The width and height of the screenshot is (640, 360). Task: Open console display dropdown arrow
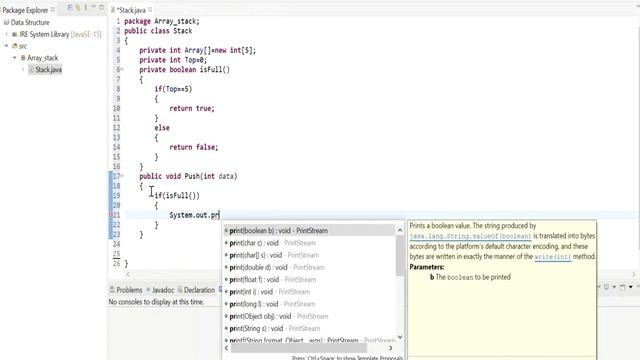click(x=613, y=287)
